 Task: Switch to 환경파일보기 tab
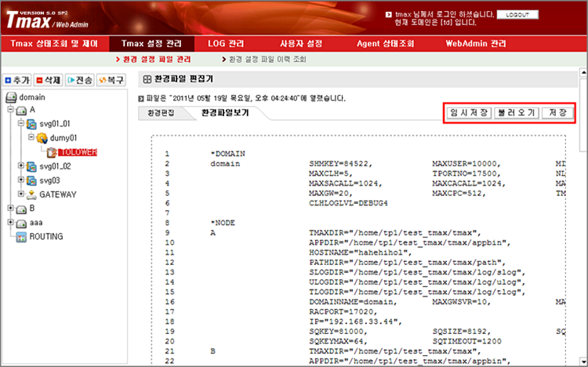(225, 113)
